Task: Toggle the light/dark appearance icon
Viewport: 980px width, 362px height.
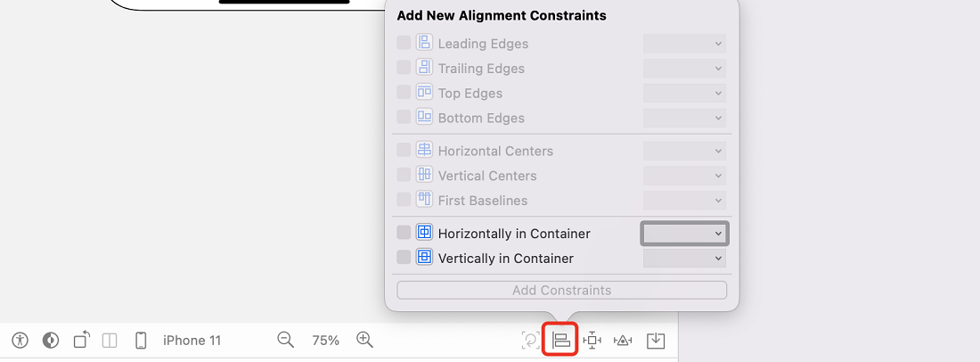Action: click(51, 340)
